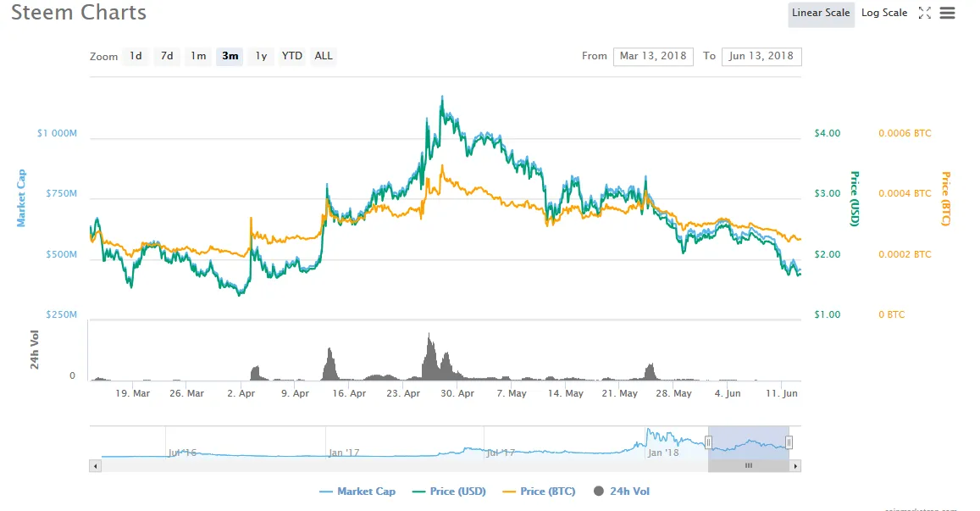Click the navigator scrollbar thumb
980x511 pixels.
coord(748,466)
